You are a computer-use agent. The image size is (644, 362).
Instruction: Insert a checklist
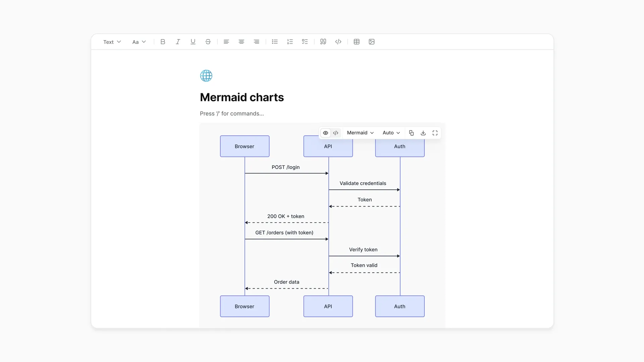point(305,42)
